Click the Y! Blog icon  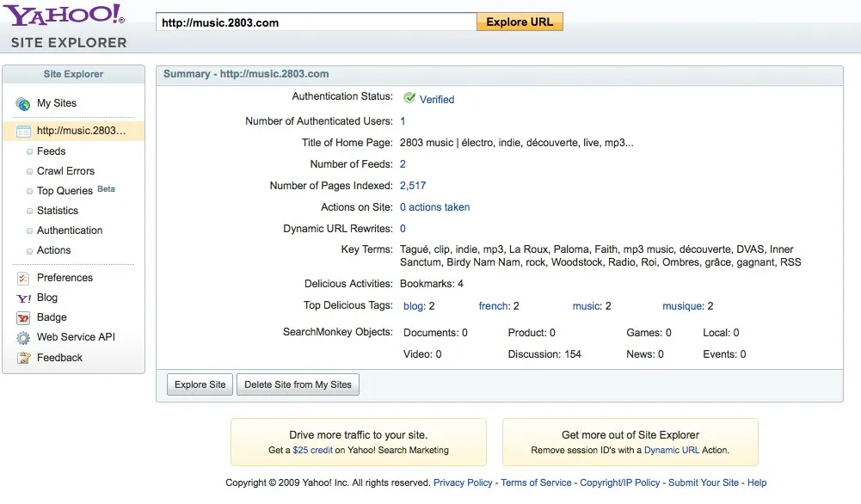coord(23,298)
